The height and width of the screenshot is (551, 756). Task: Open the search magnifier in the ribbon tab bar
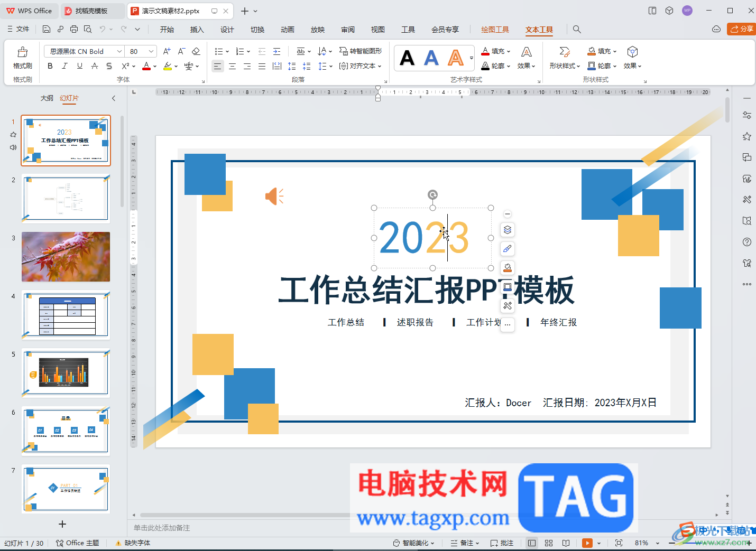tap(577, 30)
